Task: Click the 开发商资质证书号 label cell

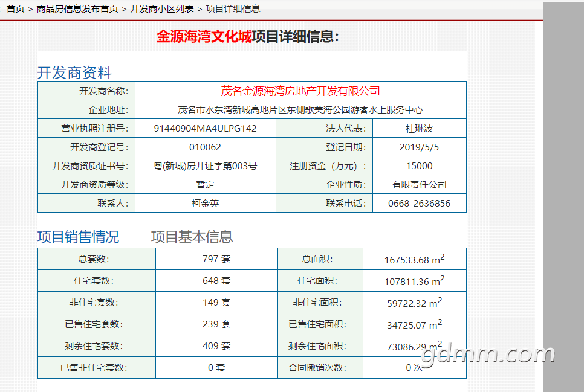Action: click(x=86, y=165)
